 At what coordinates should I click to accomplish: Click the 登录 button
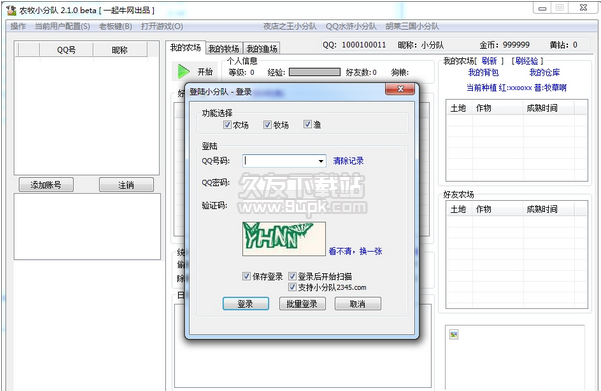point(246,304)
